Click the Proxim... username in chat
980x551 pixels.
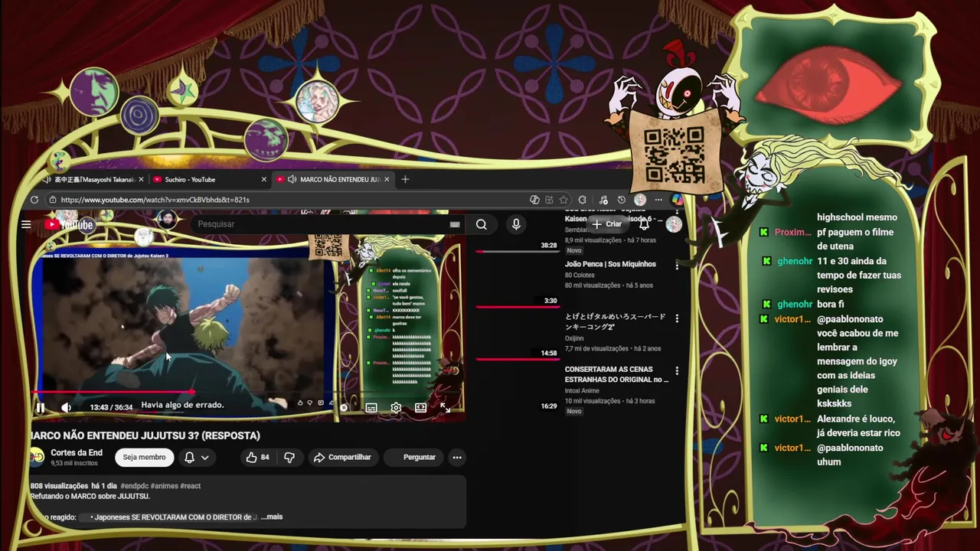pyautogui.click(x=792, y=232)
